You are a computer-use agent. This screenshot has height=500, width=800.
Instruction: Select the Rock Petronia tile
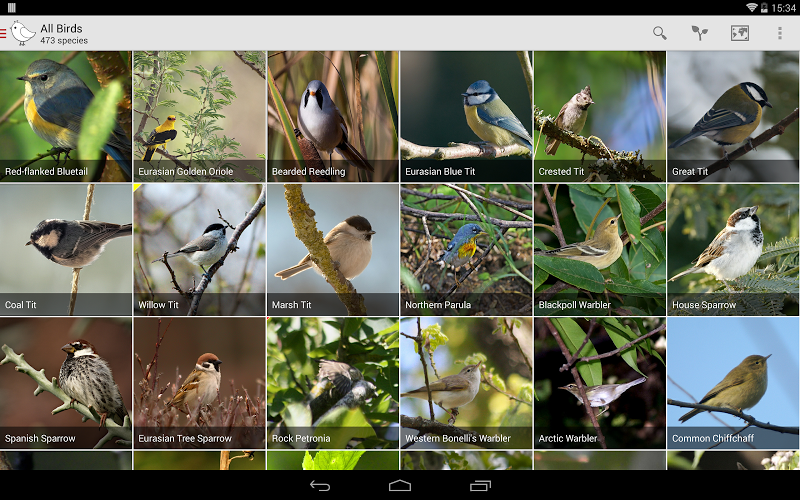pyautogui.click(x=333, y=383)
